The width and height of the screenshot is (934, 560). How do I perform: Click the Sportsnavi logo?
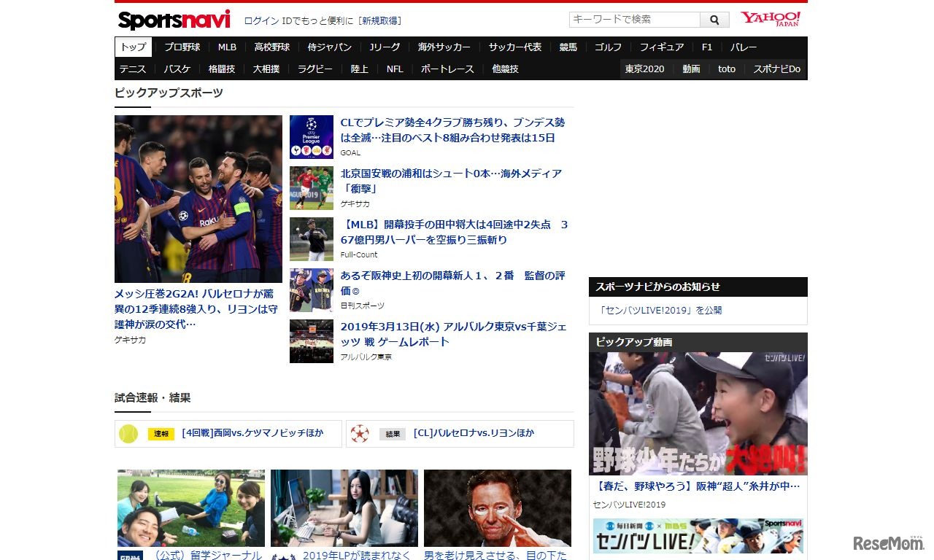click(x=174, y=20)
